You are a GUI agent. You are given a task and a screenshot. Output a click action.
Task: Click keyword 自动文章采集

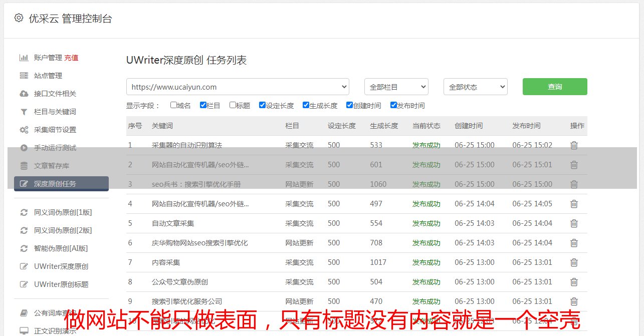pyautogui.click(x=173, y=223)
